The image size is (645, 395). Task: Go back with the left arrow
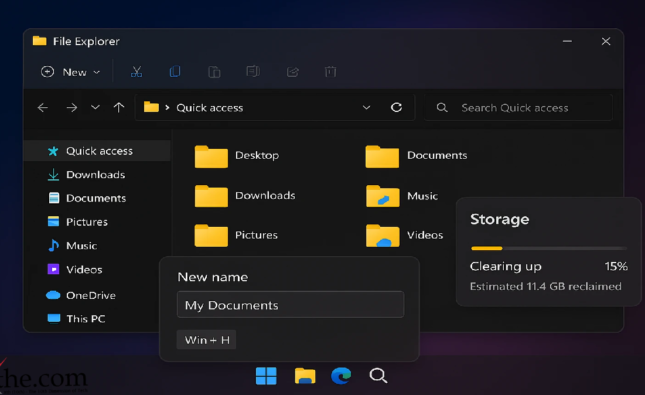click(x=43, y=108)
